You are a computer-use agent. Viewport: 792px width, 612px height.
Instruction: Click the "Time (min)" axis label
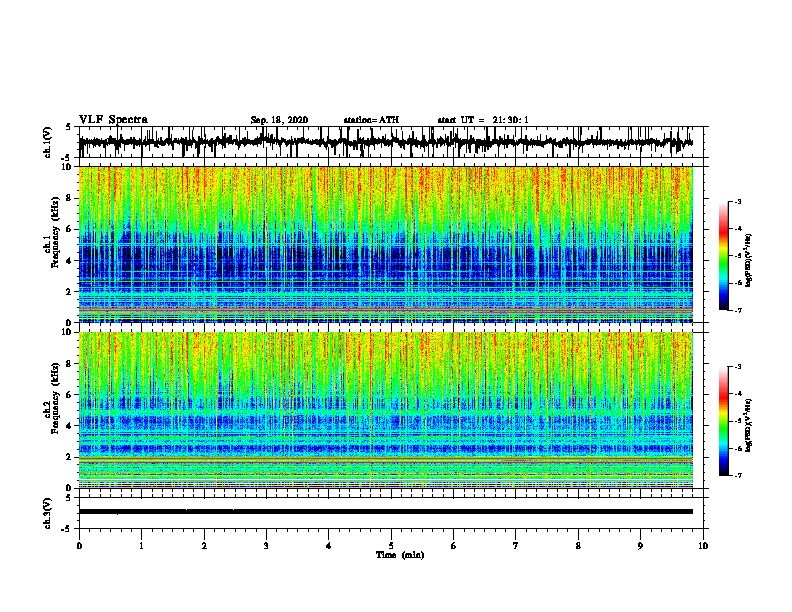(x=400, y=555)
